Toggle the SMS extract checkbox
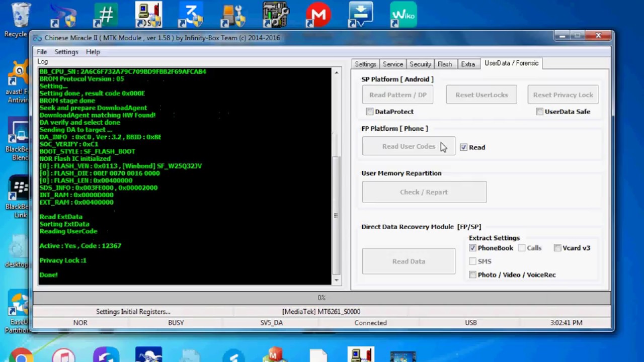Image resolution: width=644 pixels, height=362 pixels. coord(472,261)
